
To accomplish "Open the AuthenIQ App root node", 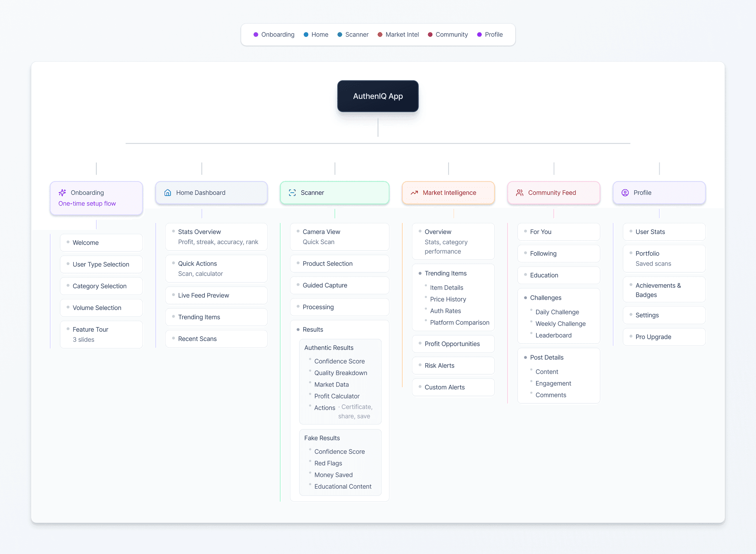I will 378,96.
